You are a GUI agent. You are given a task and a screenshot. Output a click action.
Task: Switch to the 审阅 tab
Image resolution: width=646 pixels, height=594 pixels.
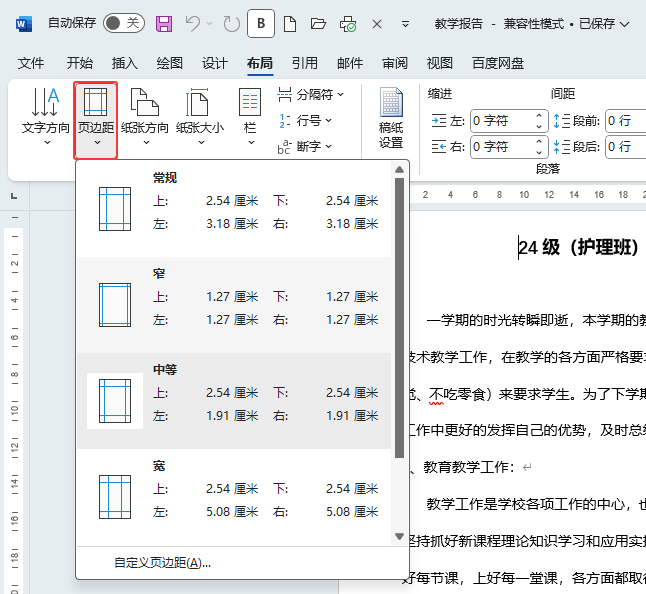pos(395,63)
